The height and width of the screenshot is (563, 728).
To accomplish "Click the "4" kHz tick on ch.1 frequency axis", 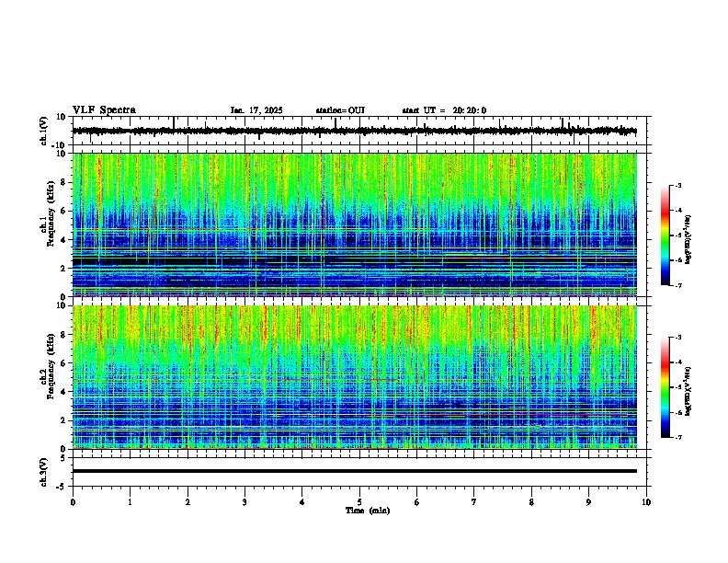I will (x=63, y=240).
